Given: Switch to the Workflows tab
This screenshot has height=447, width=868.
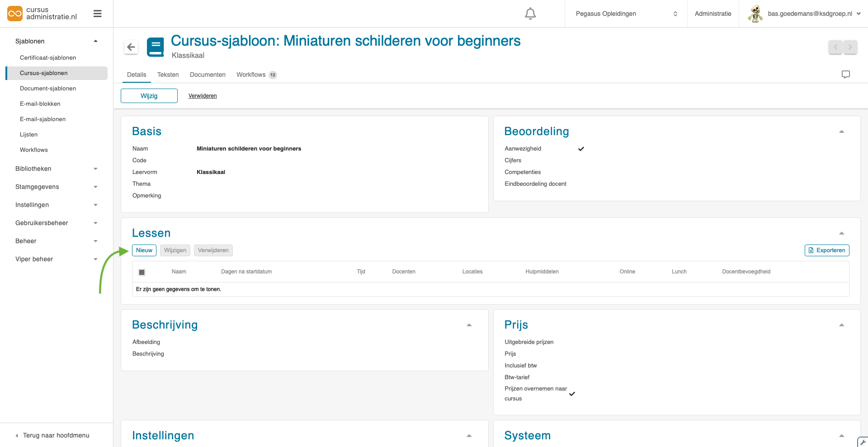Looking at the screenshot, I should pyautogui.click(x=251, y=75).
